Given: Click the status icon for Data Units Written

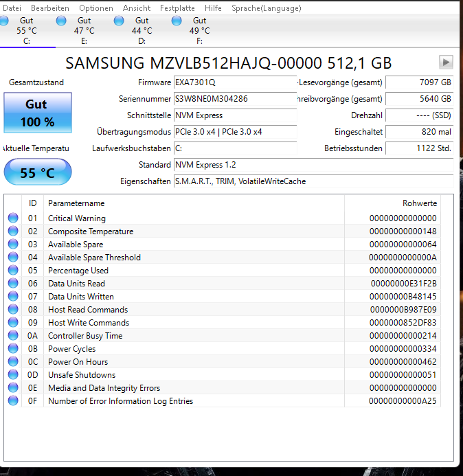Looking at the screenshot, I should pos(13,296).
